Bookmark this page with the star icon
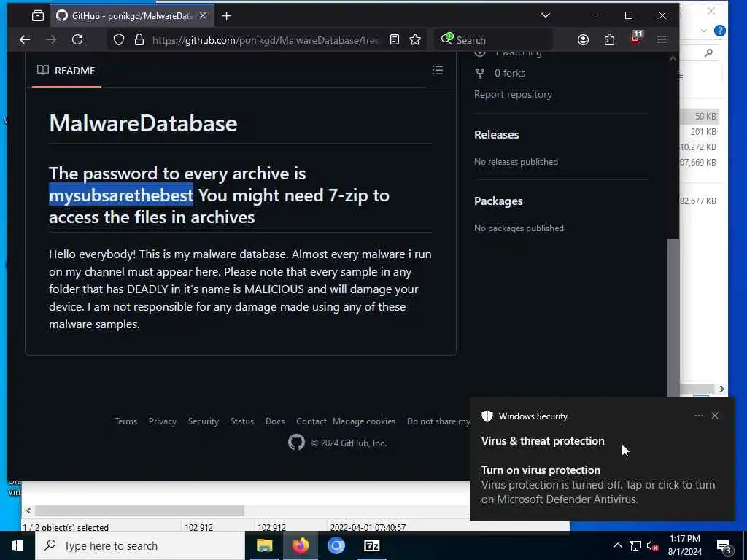Screen dimensions: 747x560 pos(415,40)
